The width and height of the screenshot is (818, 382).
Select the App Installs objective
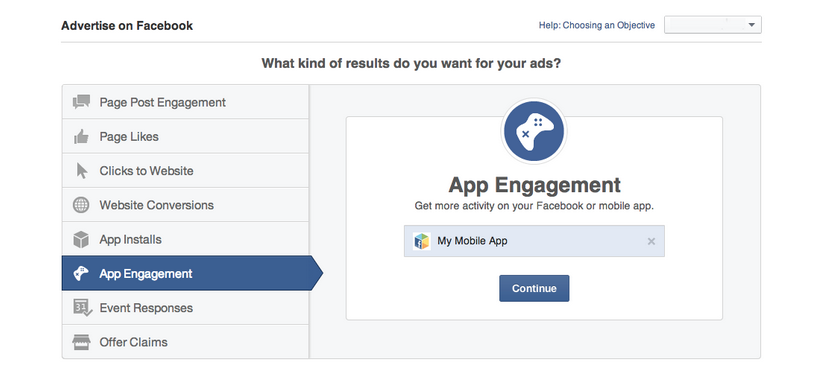click(185, 240)
